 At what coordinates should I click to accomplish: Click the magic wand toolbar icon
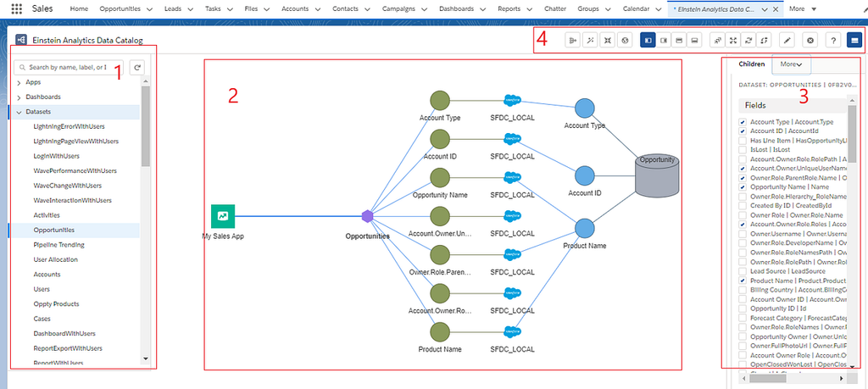[592, 40]
